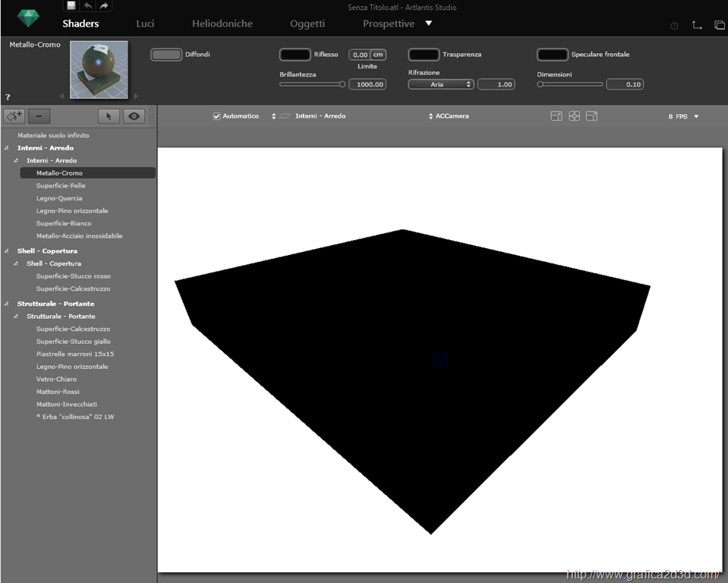
Task: Click the minus remove shader button
Action: [x=39, y=116]
